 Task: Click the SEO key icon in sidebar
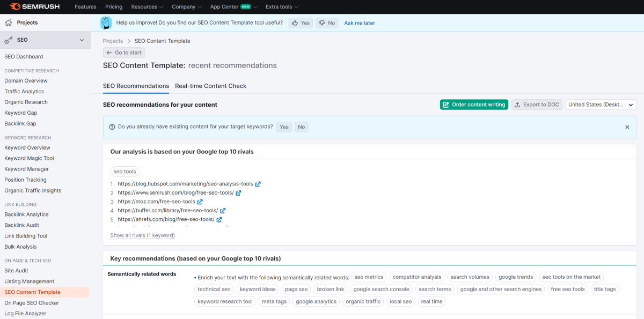(9, 40)
